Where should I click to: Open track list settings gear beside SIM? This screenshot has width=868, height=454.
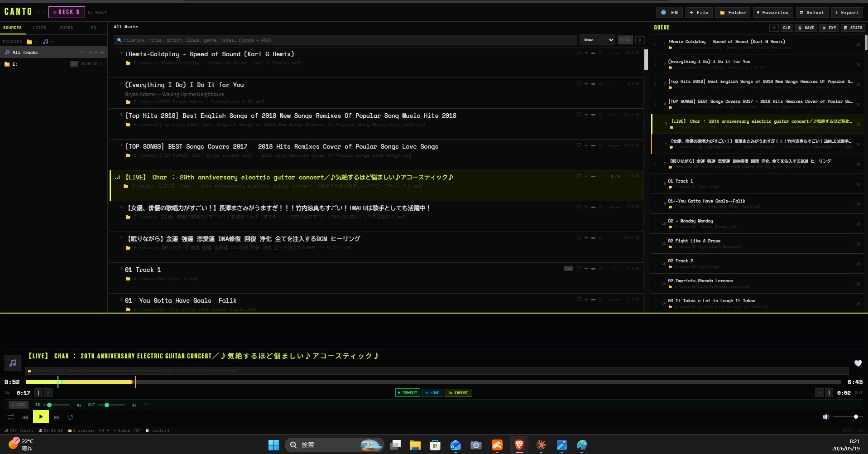point(640,40)
